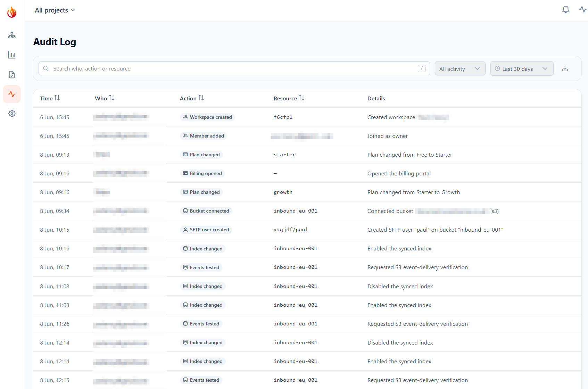
Task: Open the Last 30 days range dropdown
Action: coord(522,69)
